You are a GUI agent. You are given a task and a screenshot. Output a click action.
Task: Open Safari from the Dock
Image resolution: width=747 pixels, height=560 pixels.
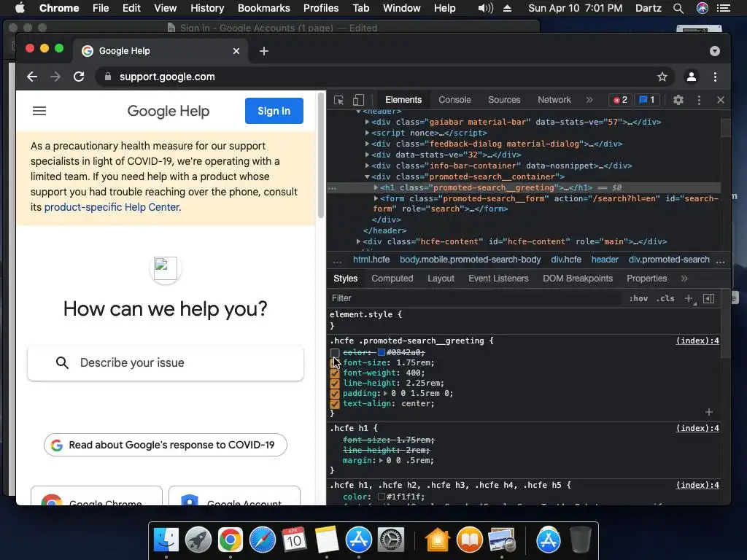(263, 540)
